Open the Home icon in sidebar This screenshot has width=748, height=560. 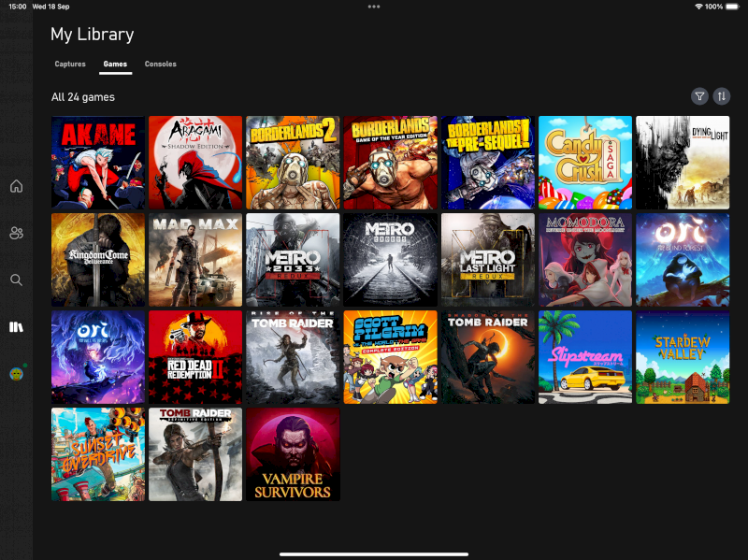16,186
